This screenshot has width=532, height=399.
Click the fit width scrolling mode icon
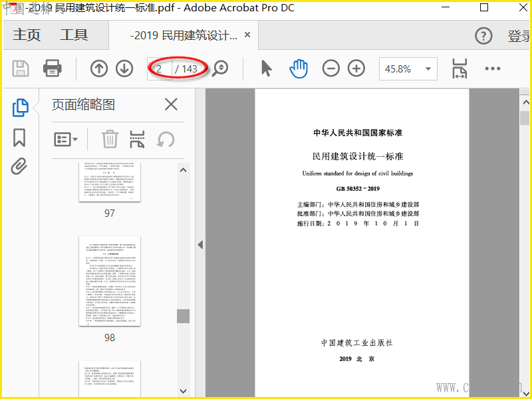pyautogui.click(x=460, y=68)
